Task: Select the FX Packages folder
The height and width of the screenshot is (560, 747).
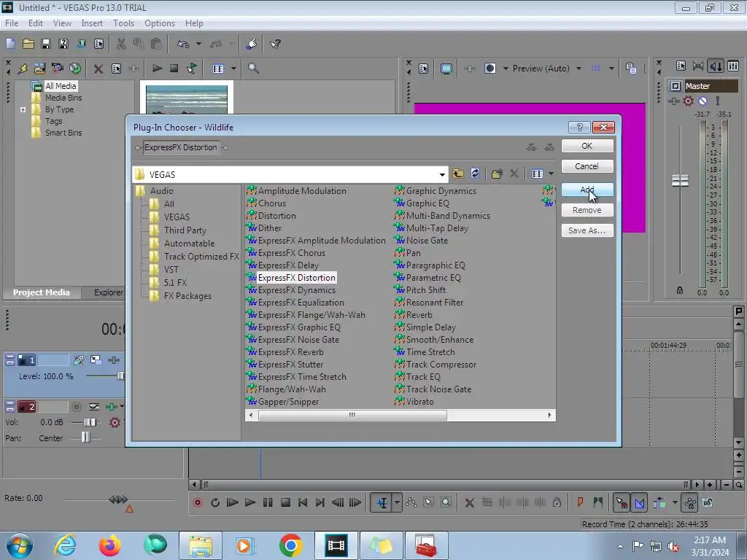Action: pyautogui.click(x=187, y=296)
